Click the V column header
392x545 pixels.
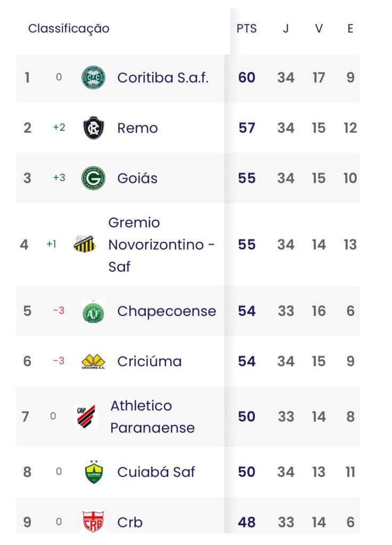click(319, 29)
